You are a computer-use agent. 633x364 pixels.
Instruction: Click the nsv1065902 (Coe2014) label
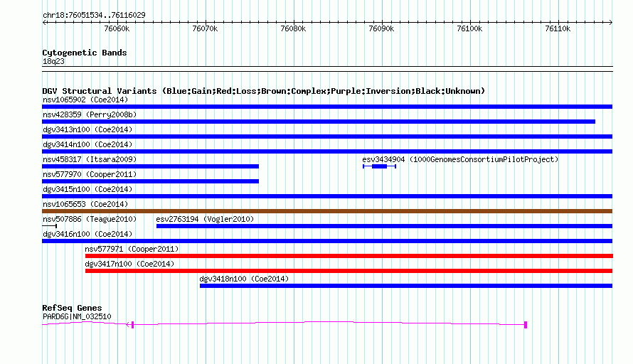[85, 100]
